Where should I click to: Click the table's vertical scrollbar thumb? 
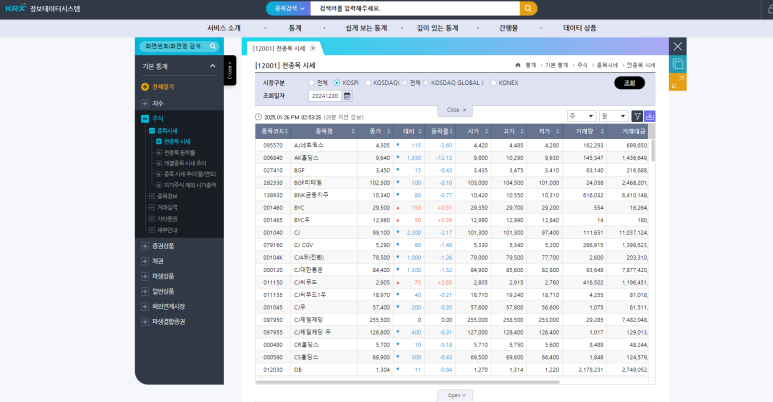tap(653, 150)
